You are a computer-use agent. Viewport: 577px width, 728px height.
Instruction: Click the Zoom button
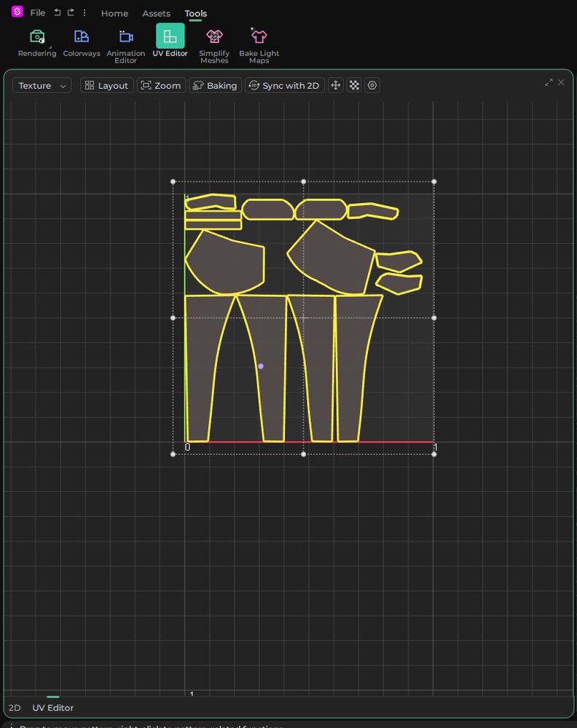tap(161, 85)
